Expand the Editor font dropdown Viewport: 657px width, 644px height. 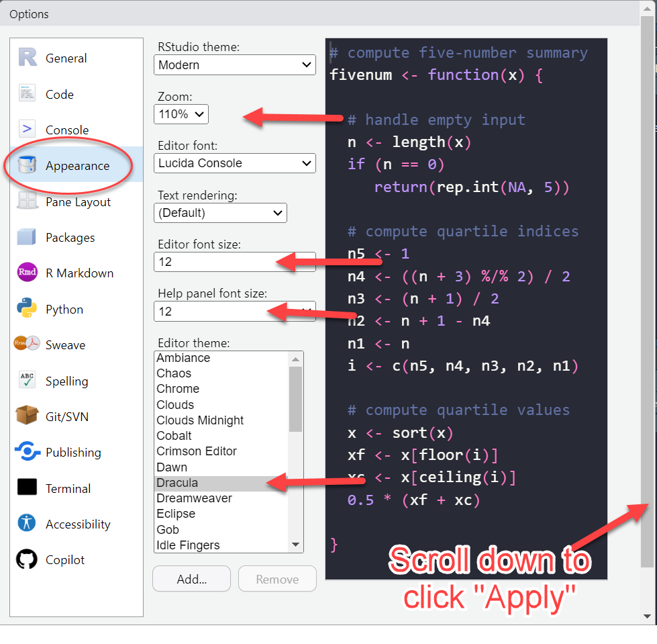(234, 163)
